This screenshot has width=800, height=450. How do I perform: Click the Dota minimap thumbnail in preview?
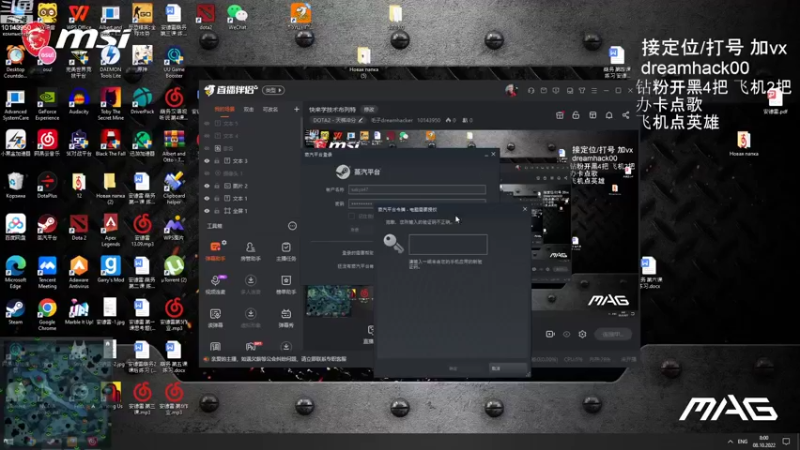(x=328, y=301)
